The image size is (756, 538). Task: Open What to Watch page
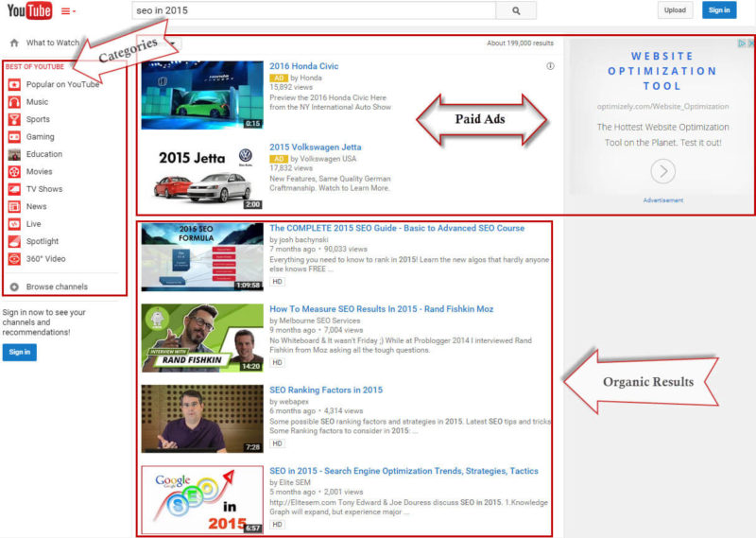point(53,43)
